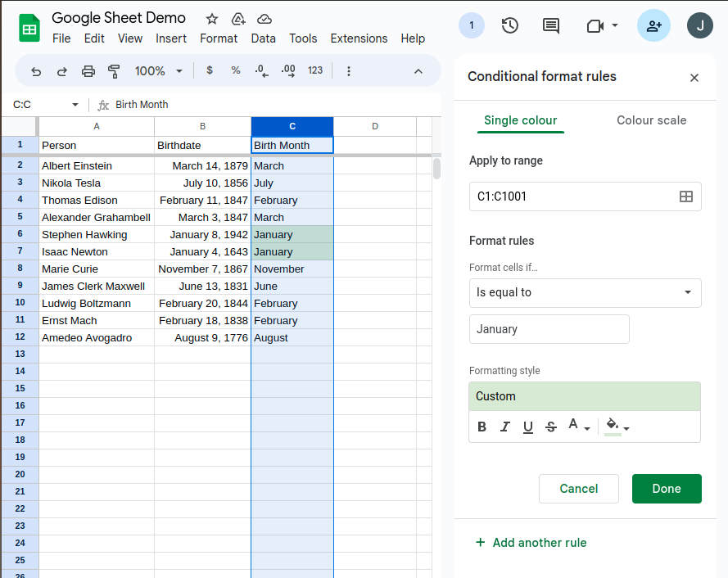This screenshot has height=578, width=728.
Task: Click the Done button
Action: [x=667, y=489]
